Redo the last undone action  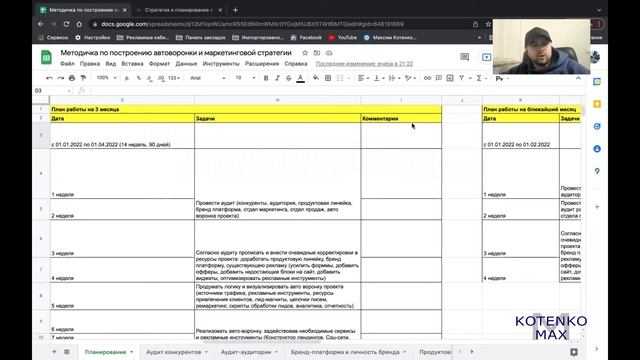(x=61, y=78)
